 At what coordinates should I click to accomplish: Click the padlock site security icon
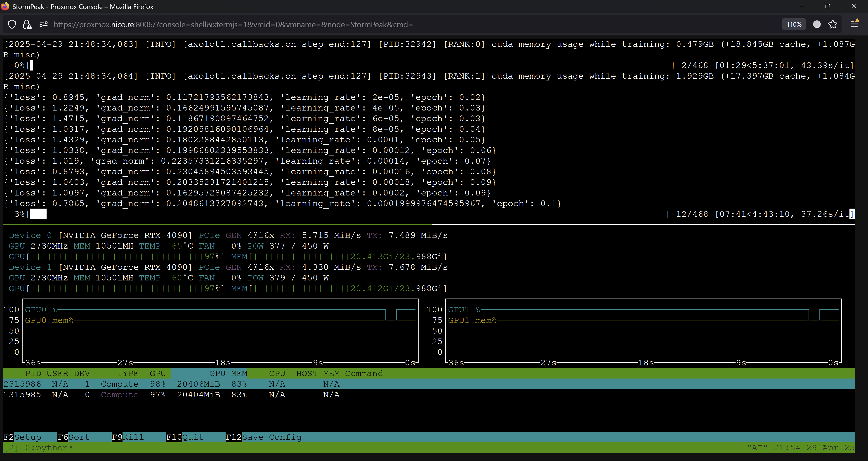click(27, 25)
